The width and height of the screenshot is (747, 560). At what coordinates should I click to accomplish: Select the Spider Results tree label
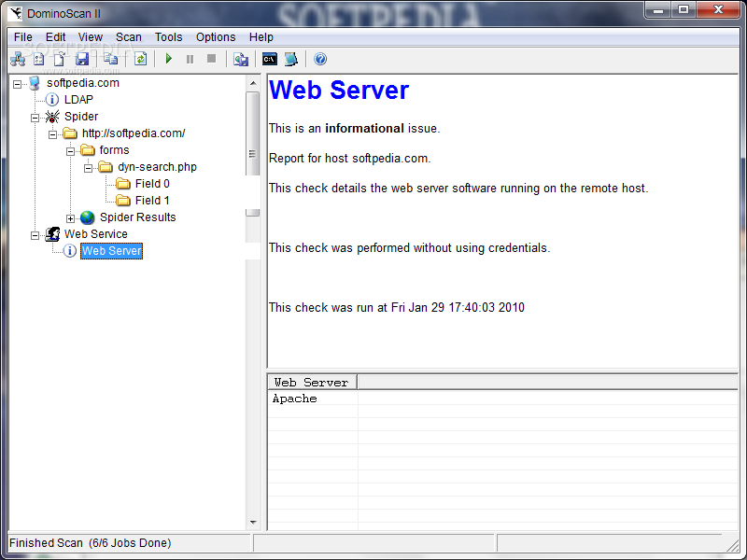137,217
